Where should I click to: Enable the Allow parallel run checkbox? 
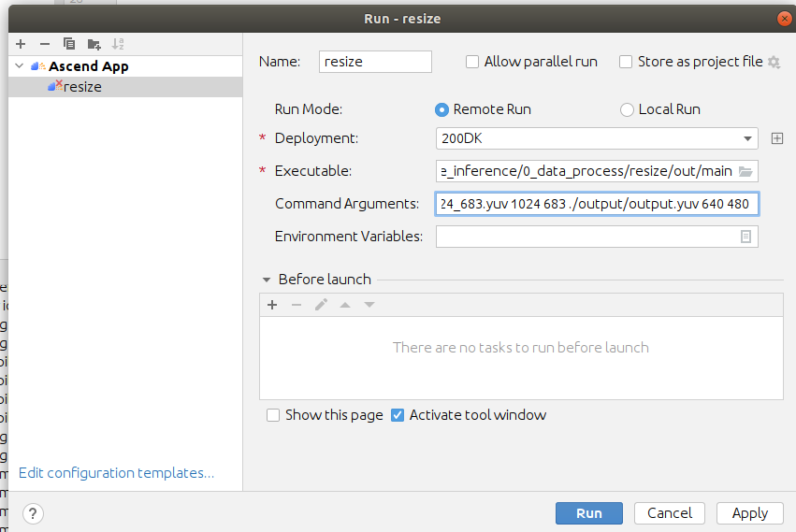point(472,62)
